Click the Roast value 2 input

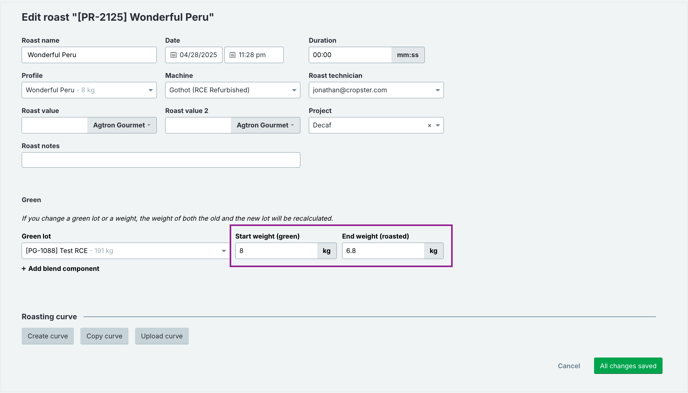[198, 125]
